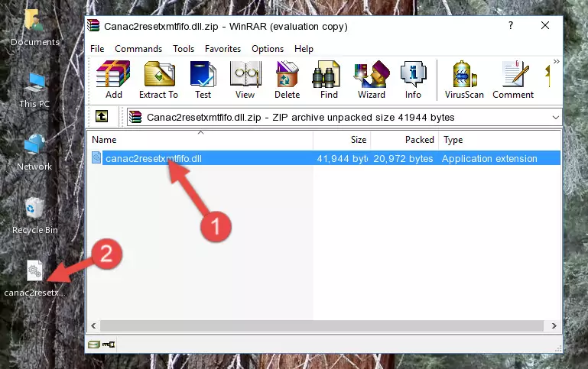Click the 20,972 bytes packed value
Viewport: 588px width, 369px height.
(403, 158)
